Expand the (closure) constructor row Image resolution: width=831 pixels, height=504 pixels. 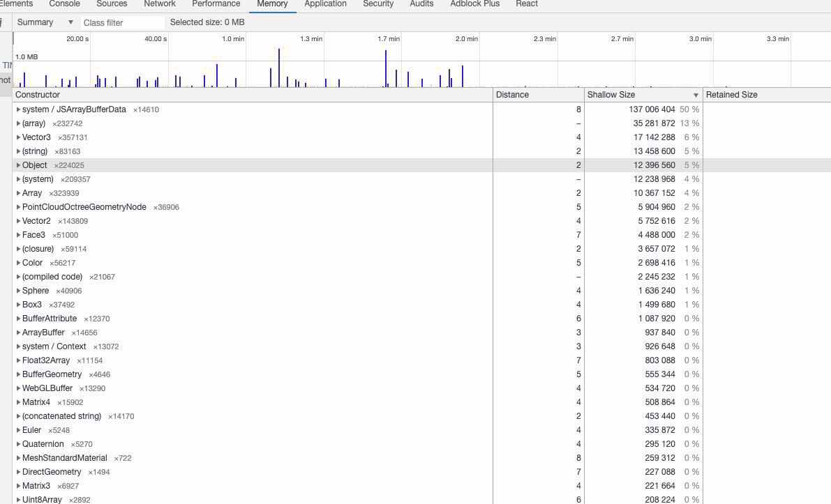[18, 249]
